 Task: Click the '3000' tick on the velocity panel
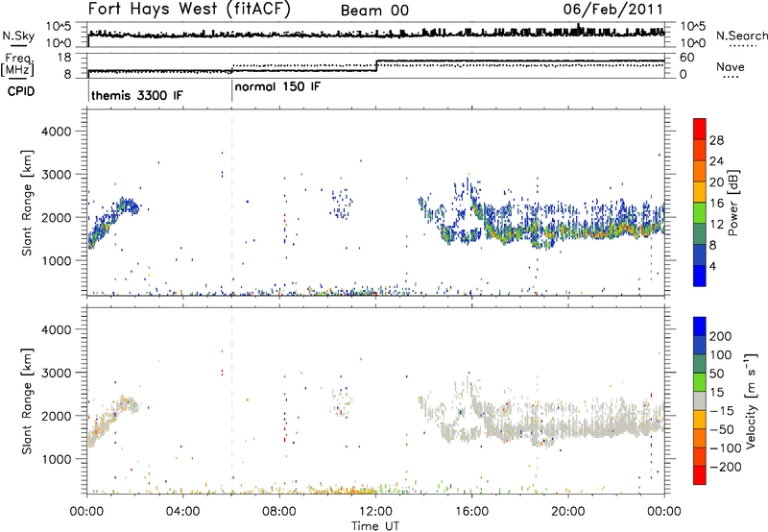click(56, 373)
